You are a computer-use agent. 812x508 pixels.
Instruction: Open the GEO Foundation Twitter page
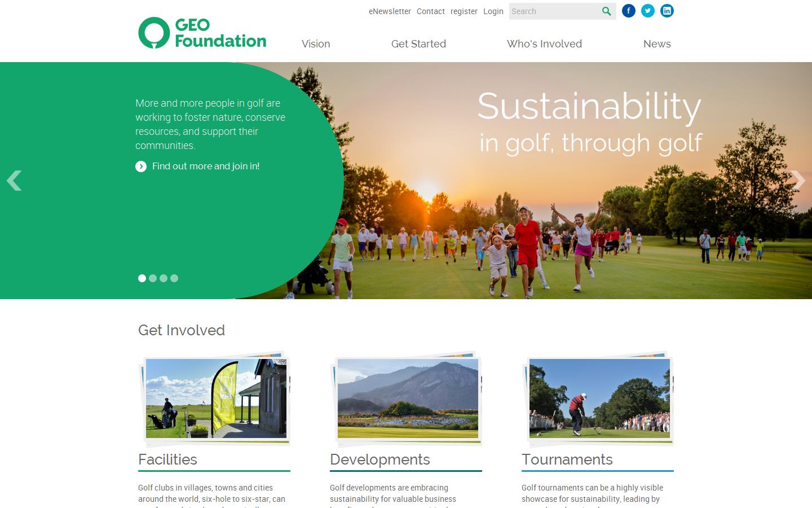647,10
